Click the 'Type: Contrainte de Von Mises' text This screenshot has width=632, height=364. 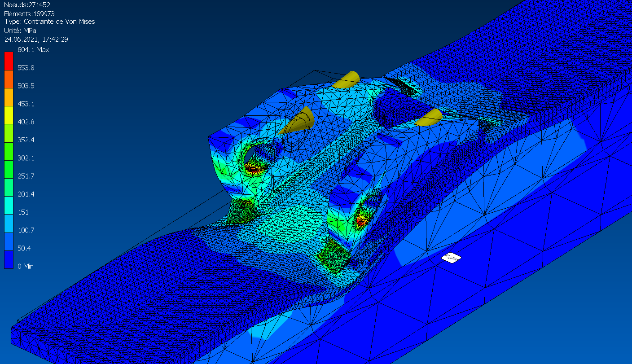pyautogui.click(x=49, y=22)
